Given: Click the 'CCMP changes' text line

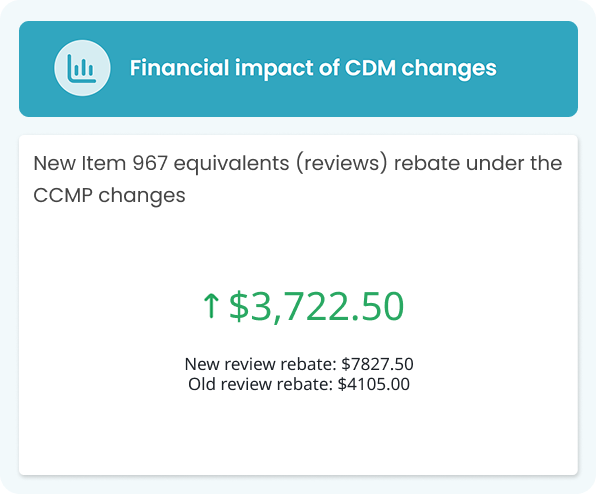Looking at the screenshot, I should click(109, 196).
